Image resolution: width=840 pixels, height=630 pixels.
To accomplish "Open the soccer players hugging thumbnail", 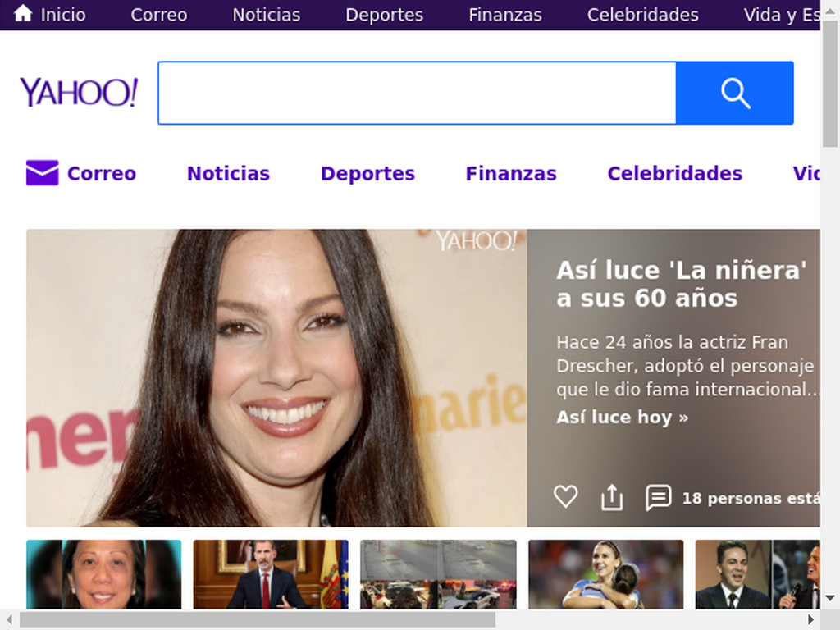I will coord(606,574).
